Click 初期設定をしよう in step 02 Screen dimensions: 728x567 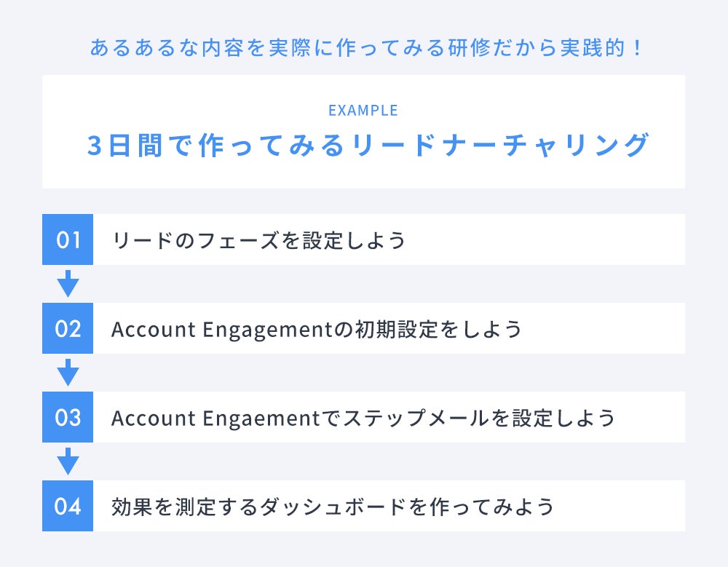[x=438, y=329]
